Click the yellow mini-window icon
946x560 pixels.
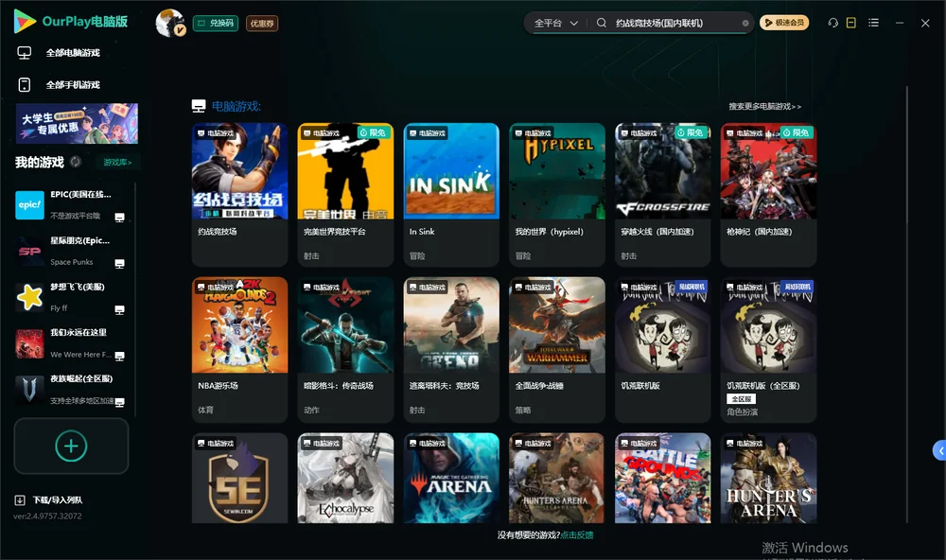point(851,23)
